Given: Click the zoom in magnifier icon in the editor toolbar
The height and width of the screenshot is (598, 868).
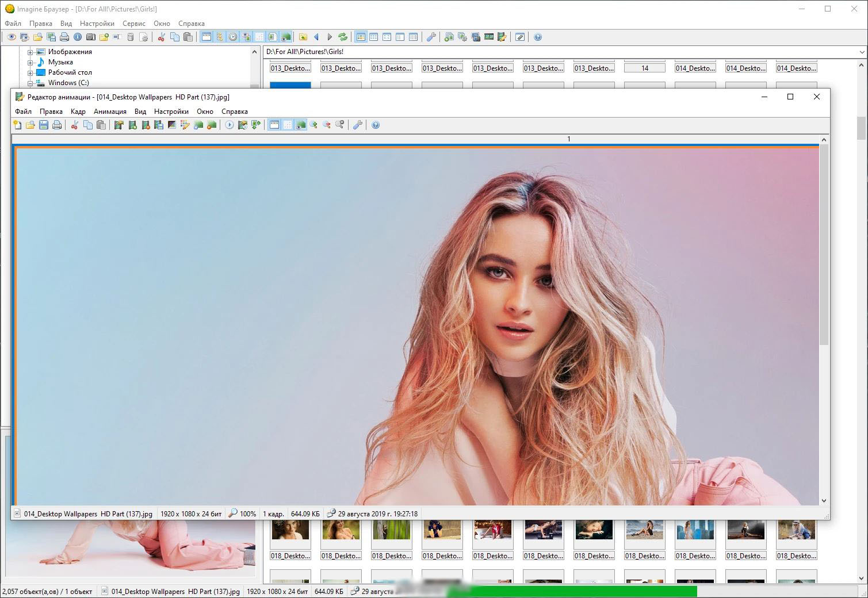Looking at the screenshot, I should pos(313,125).
